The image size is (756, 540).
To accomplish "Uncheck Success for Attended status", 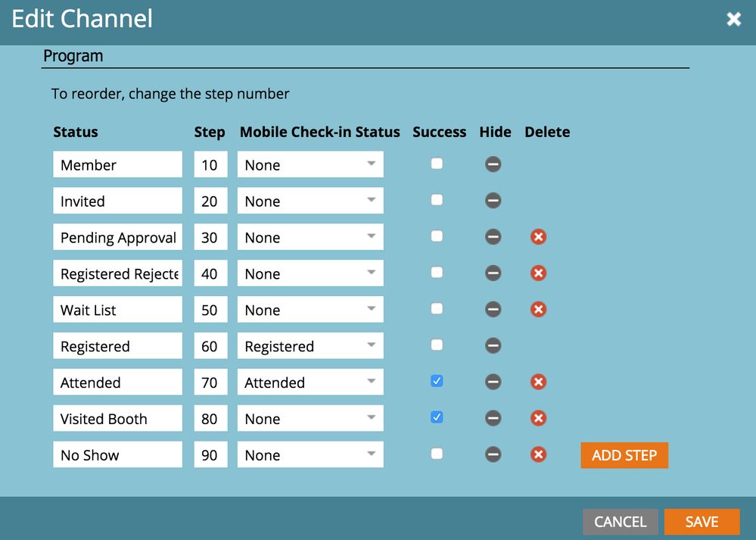I will (x=437, y=381).
